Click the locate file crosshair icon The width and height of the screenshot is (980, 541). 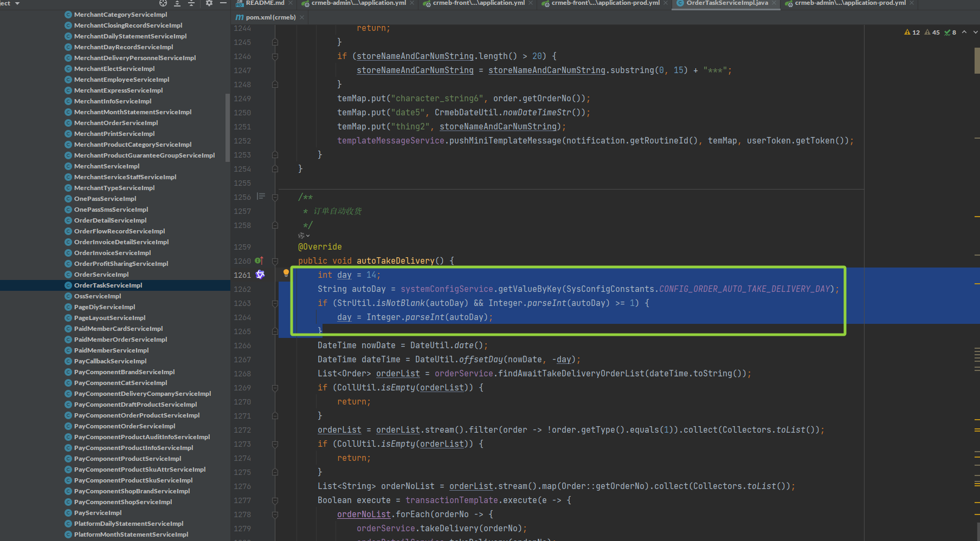tap(163, 3)
